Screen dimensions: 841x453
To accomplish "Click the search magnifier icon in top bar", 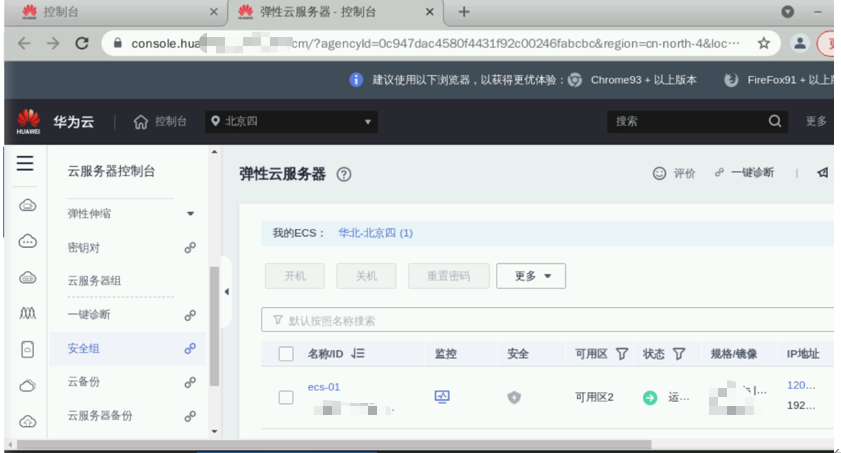I will coord(775,121).
